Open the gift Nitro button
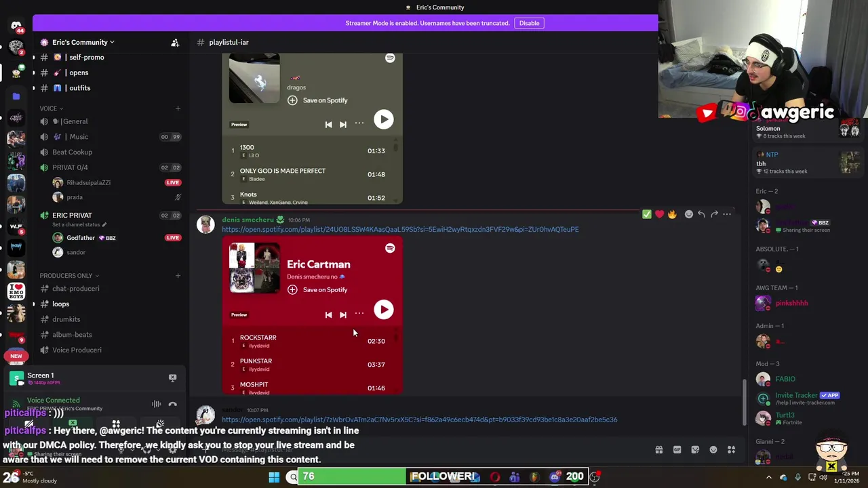The height and width of the screenshot is (488, 868). (658, 450)
